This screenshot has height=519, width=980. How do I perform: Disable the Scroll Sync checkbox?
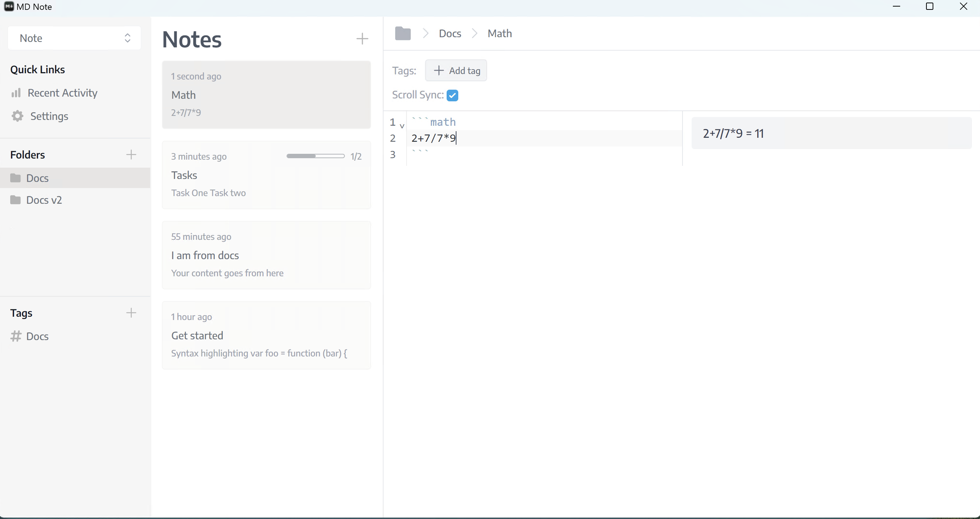click(452, 95)
